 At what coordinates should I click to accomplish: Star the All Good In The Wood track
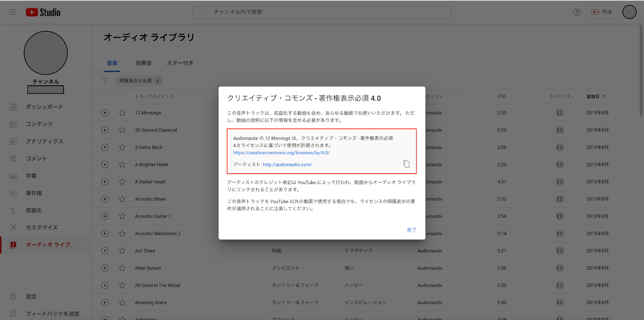[x=122, y=285]
